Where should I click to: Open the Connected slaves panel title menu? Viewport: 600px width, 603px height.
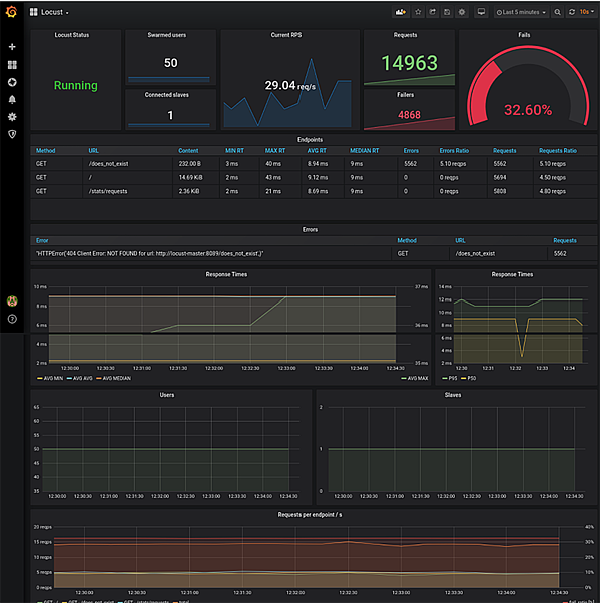pos(167,95)
